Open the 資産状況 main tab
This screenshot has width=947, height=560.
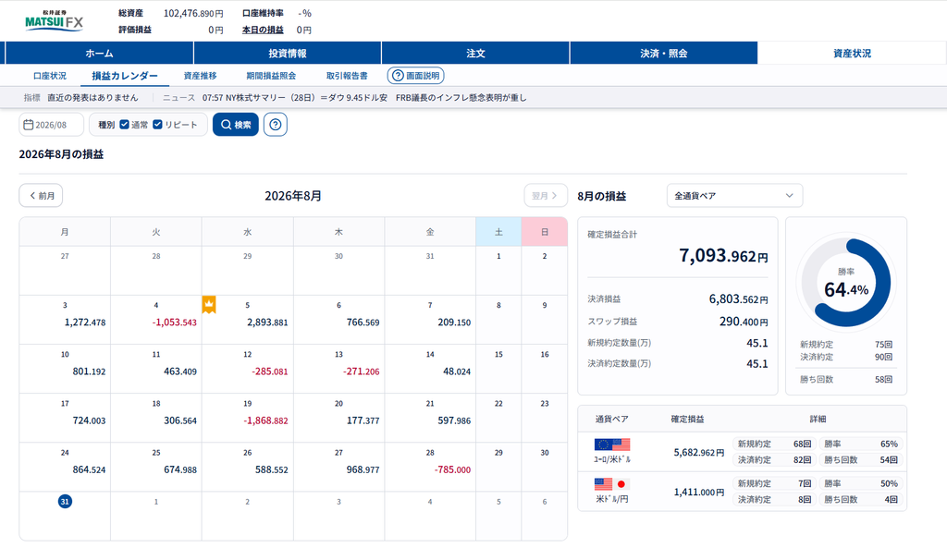(852, 53)
